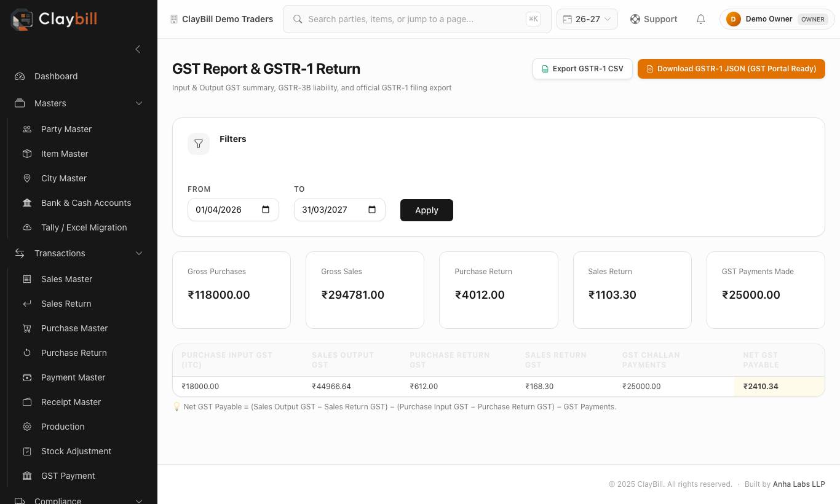Image resolution: width=840 pixels, height=504 pixels.
Task: Open the Anha Labs LLP link
Action: coord(799,484)
